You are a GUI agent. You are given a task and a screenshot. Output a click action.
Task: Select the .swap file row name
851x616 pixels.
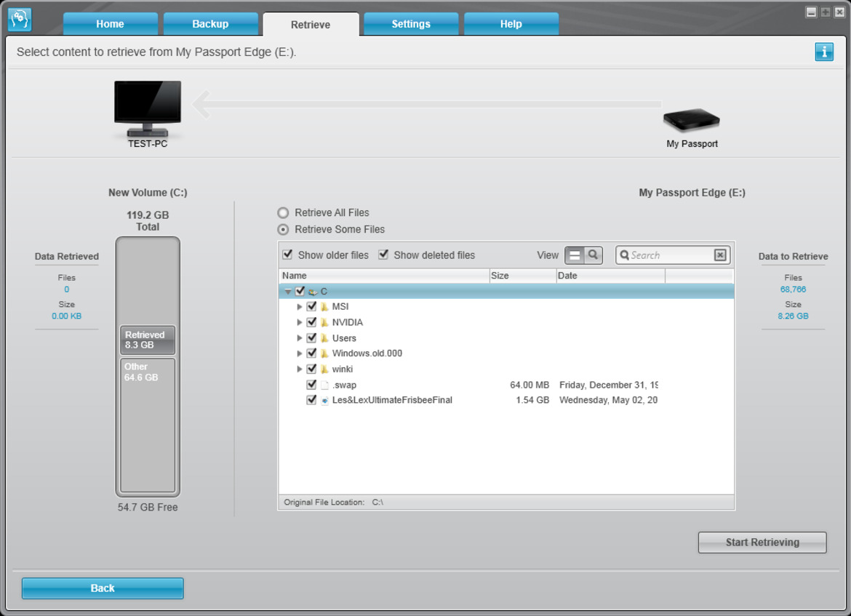tap(344, 385)
